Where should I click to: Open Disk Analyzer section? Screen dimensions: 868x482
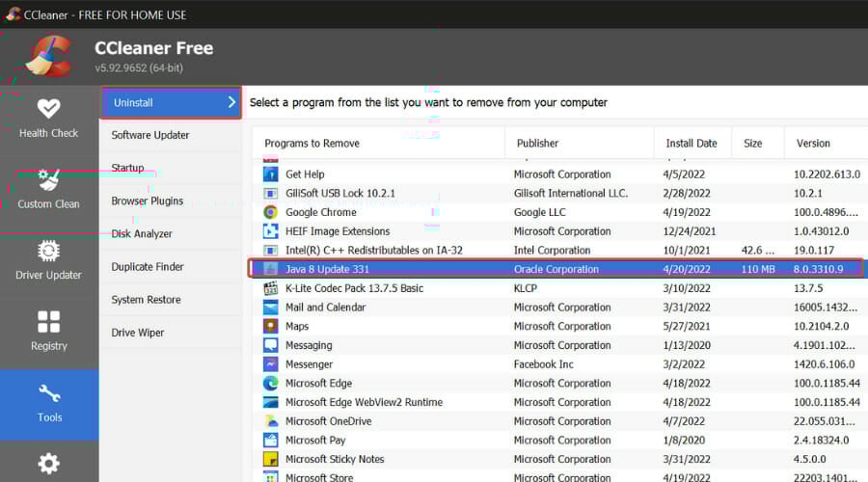pyautogui.click(x=171, y=233)
